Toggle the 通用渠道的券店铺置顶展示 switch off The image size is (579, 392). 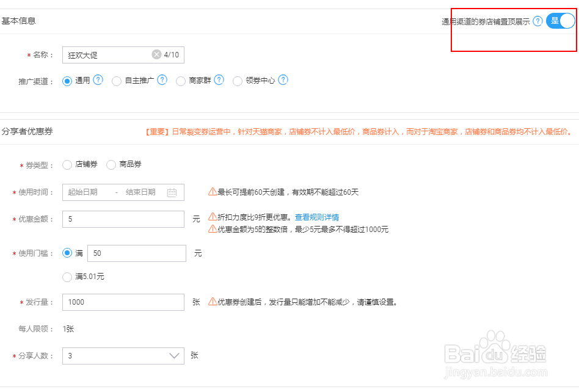coord(559,20)
